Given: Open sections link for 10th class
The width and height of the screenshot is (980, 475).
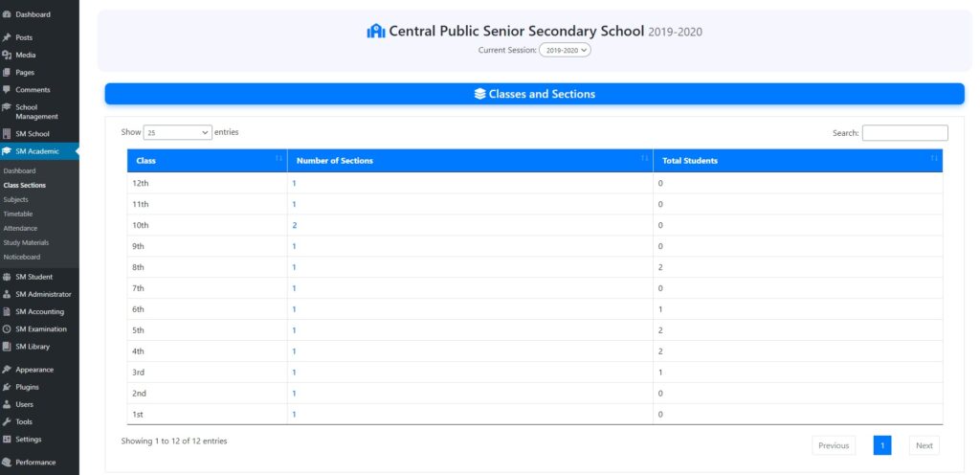Looking at the screenshot, I should (x=295, y=225).
